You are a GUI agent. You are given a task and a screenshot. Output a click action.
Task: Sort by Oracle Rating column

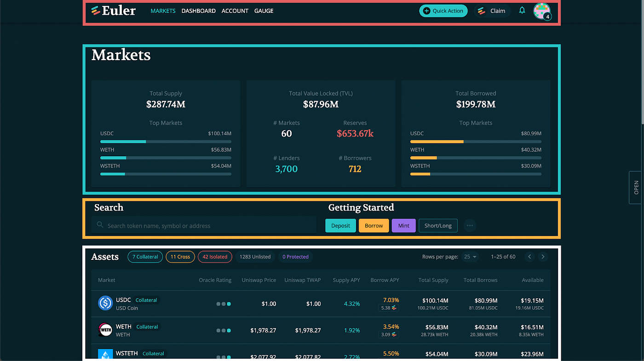[x=215, y=280]
